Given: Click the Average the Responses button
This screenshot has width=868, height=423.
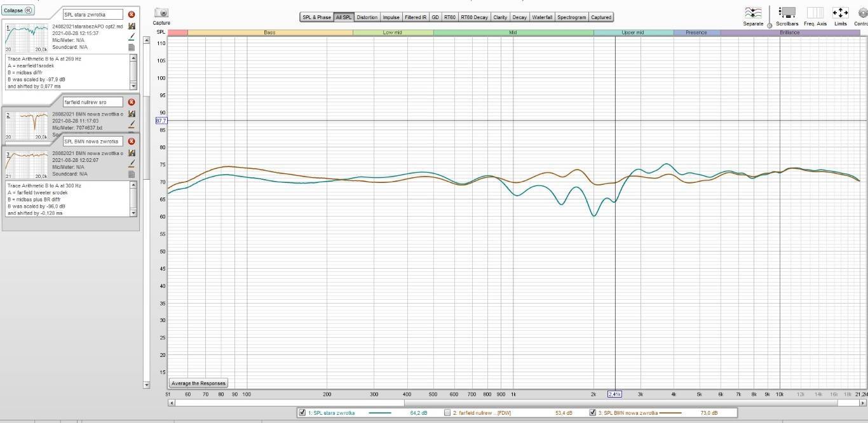Looking at the screenshot, I should click(199, 383).
